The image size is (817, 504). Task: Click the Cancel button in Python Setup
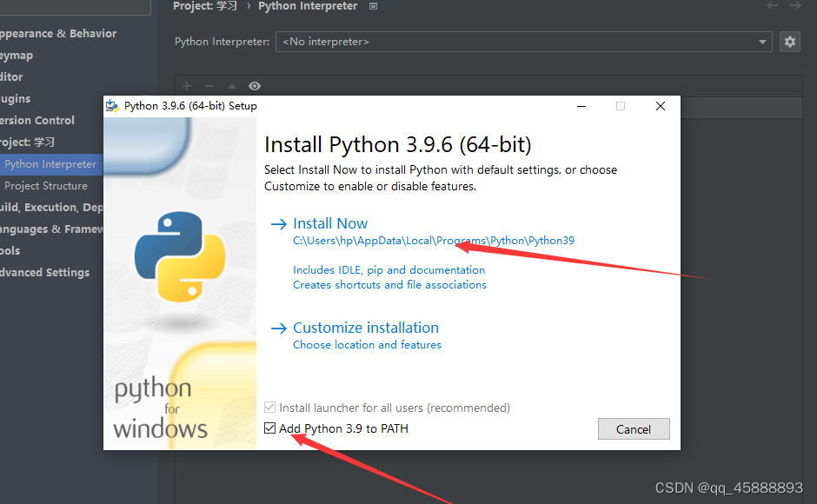[x=634, y=429]
